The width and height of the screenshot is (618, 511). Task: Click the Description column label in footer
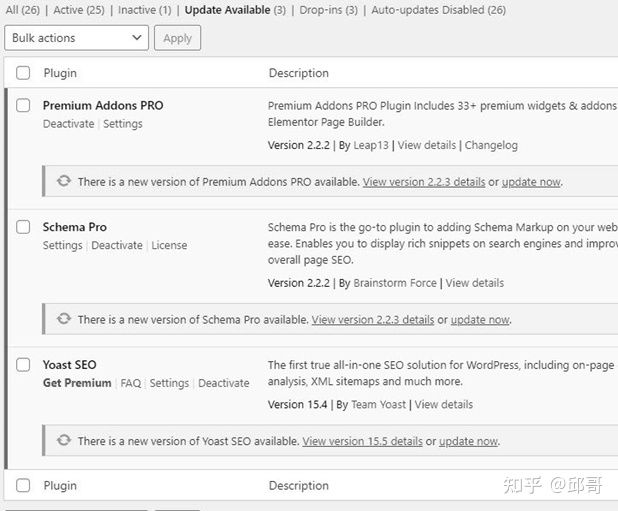tap(298, 485)
